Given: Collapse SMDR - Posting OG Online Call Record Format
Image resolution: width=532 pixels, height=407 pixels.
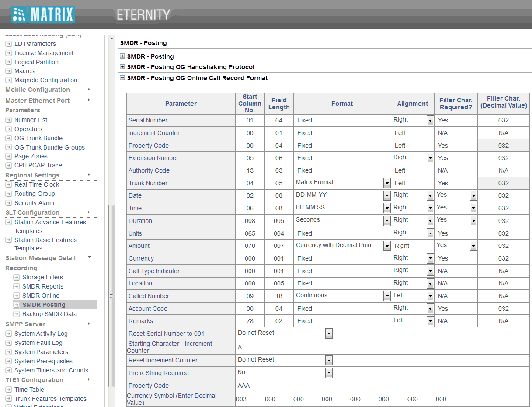Looking at the screenshot, I should click(122, 77).
